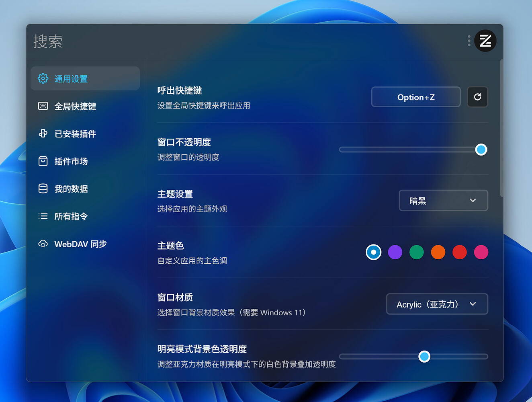
Task: Click the cloud sync icon for WebDAV 同步
Action: [43, 244]
